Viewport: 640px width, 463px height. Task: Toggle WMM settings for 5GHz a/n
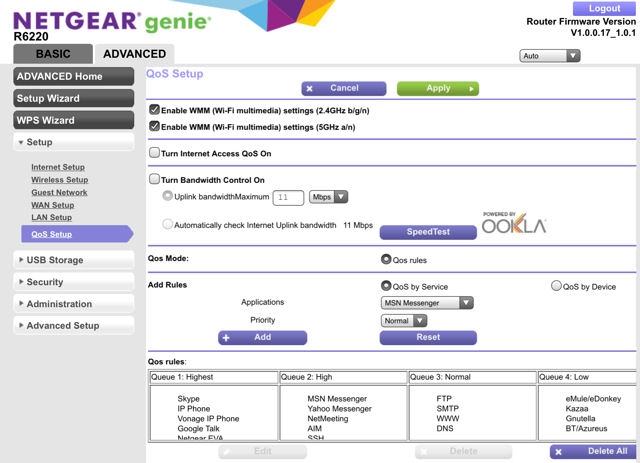click(154, 126)
